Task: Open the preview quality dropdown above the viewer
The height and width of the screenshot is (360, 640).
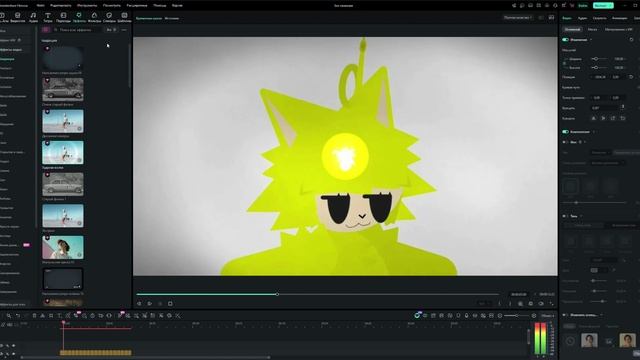Action: click(x=518, y=18)
